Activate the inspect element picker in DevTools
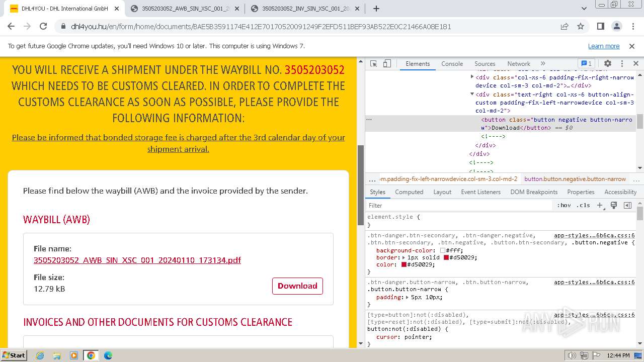 (x=373, y=63)
